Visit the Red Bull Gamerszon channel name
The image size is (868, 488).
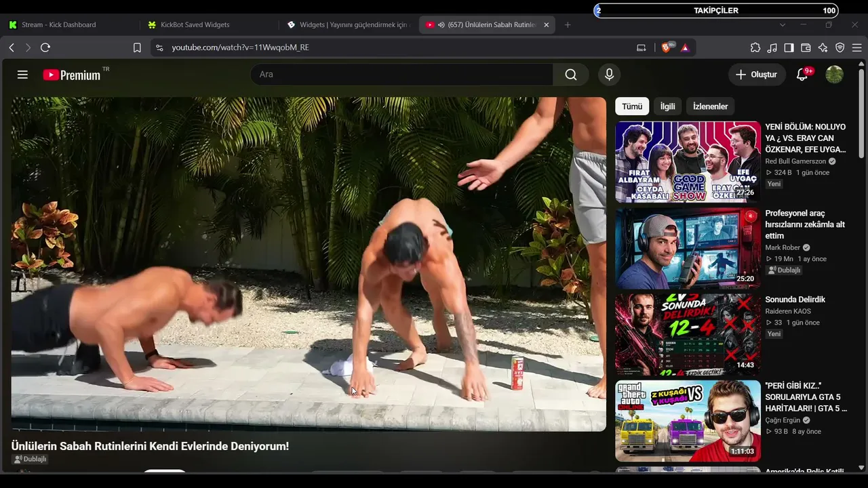pos(795,161)
